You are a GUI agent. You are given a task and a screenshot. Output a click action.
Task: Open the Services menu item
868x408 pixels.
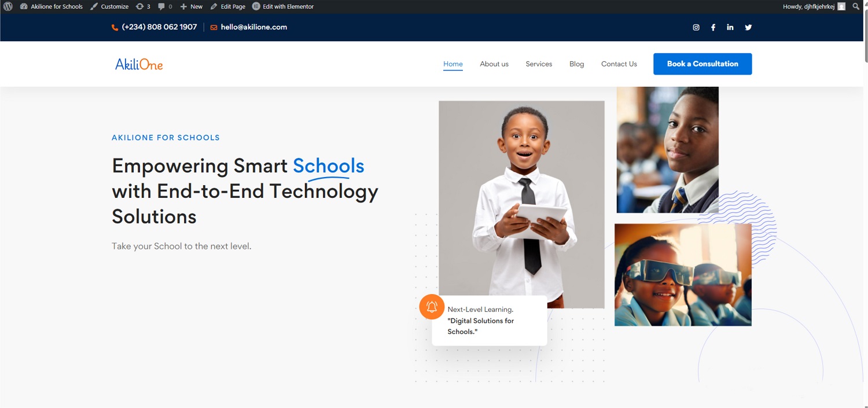539,64
